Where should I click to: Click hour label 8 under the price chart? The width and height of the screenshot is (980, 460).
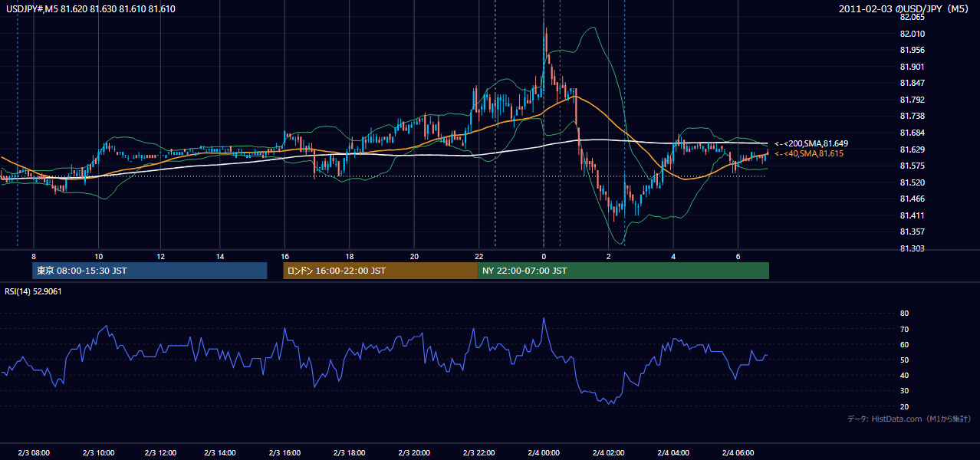[x=34, y=256]
